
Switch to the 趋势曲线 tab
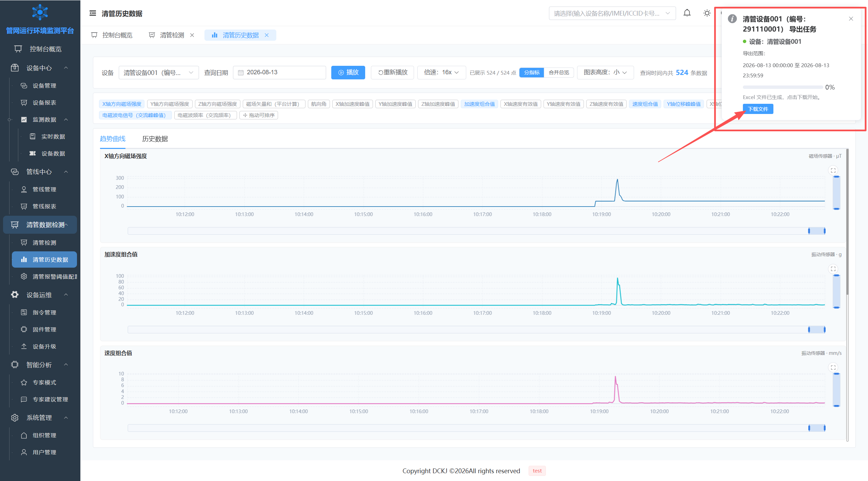click(x=113, y=139)
